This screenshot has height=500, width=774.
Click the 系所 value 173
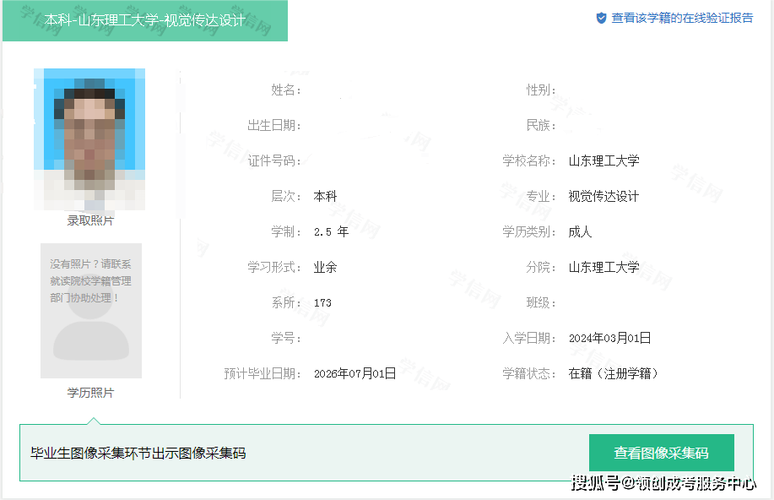coord(323,303)
